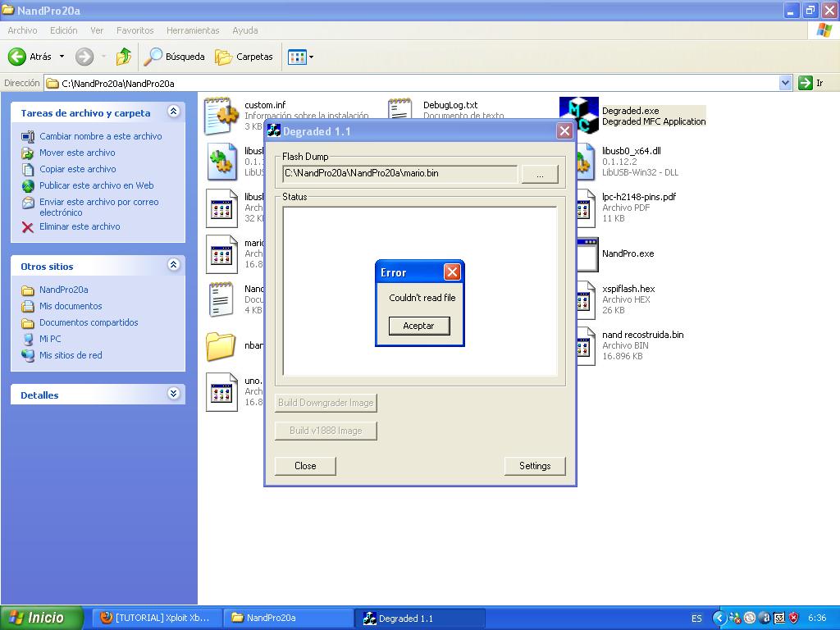Toggle the Carpetas folders pane

tap(244, 57)
